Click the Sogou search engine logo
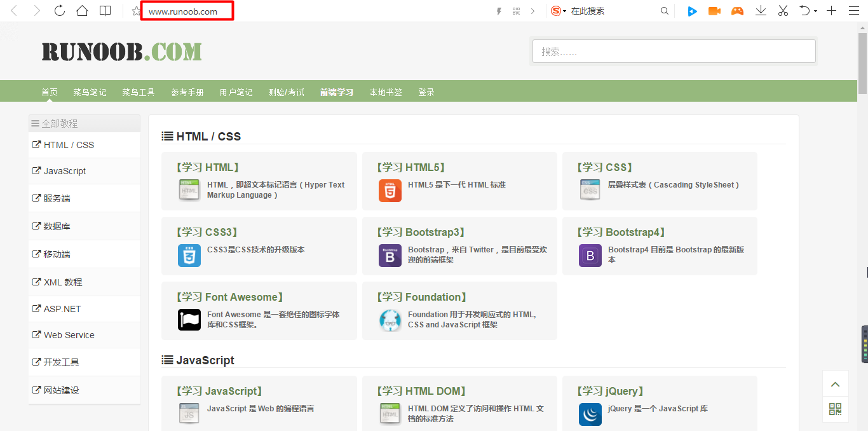The height and width of the screenshot is (431, 868). (x=556, y=11)
